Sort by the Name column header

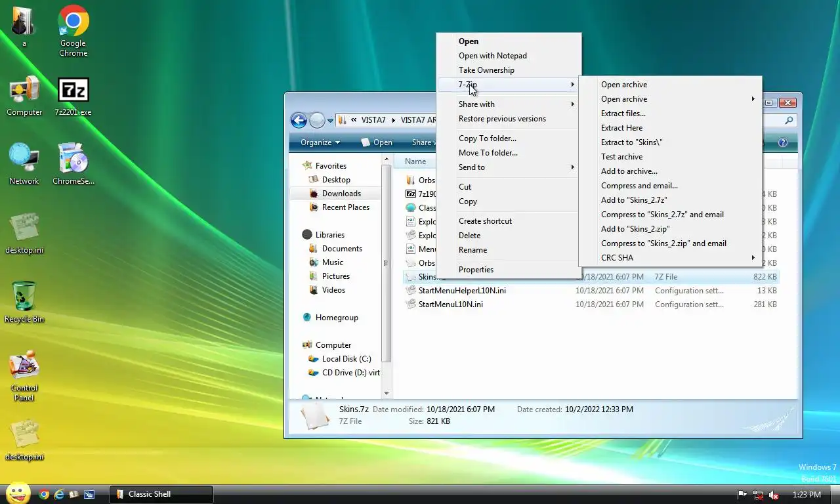tap(415, 161)
